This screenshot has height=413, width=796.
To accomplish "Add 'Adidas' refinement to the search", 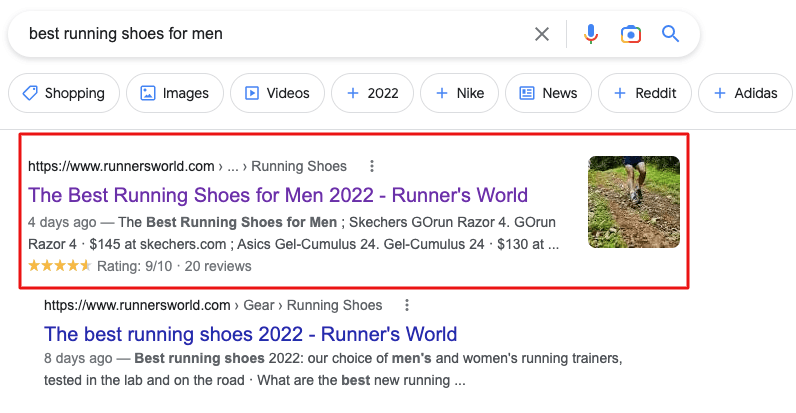I will click(x=745, y=93).
